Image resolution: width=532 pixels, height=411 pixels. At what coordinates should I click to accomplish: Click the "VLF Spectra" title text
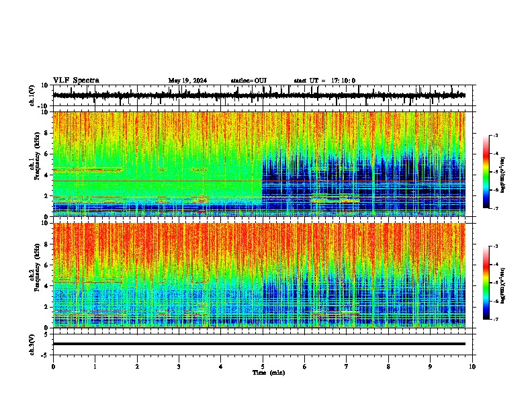pos(76,81)
